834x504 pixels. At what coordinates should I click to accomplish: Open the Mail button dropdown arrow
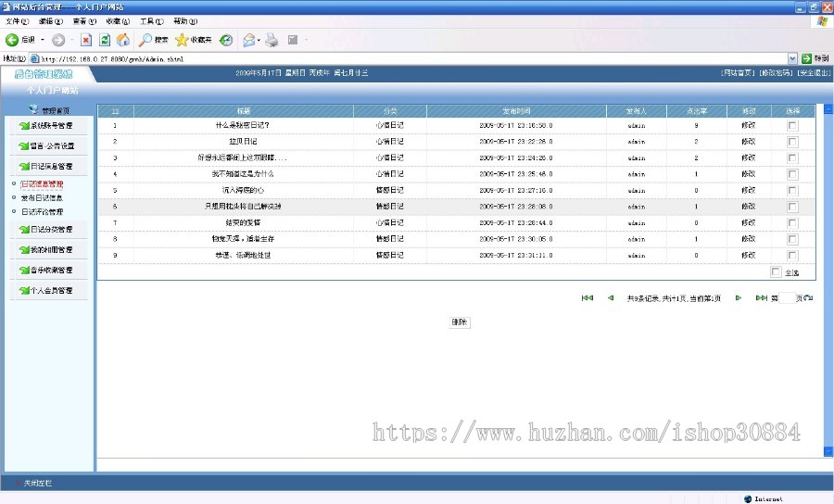(x=259, y=40)
